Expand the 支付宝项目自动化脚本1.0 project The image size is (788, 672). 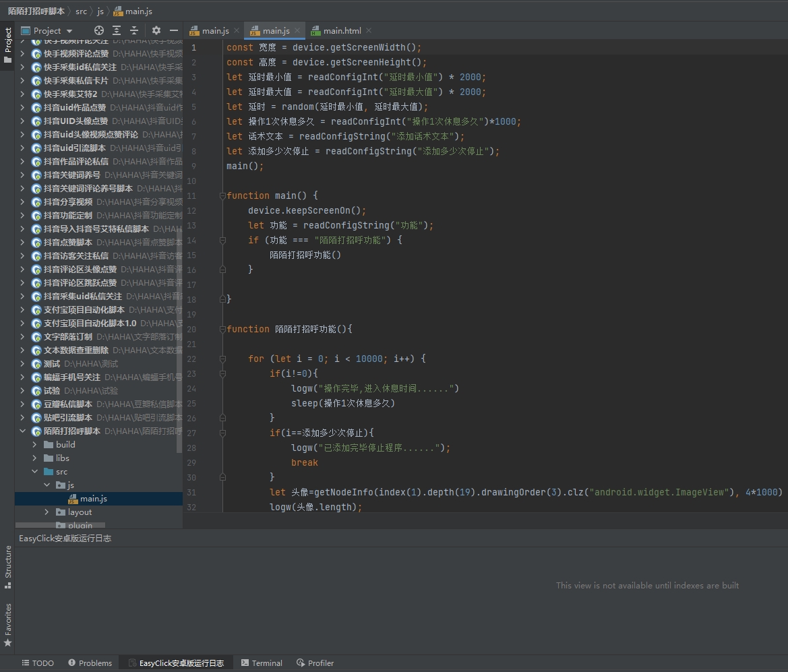coord(23,323)
